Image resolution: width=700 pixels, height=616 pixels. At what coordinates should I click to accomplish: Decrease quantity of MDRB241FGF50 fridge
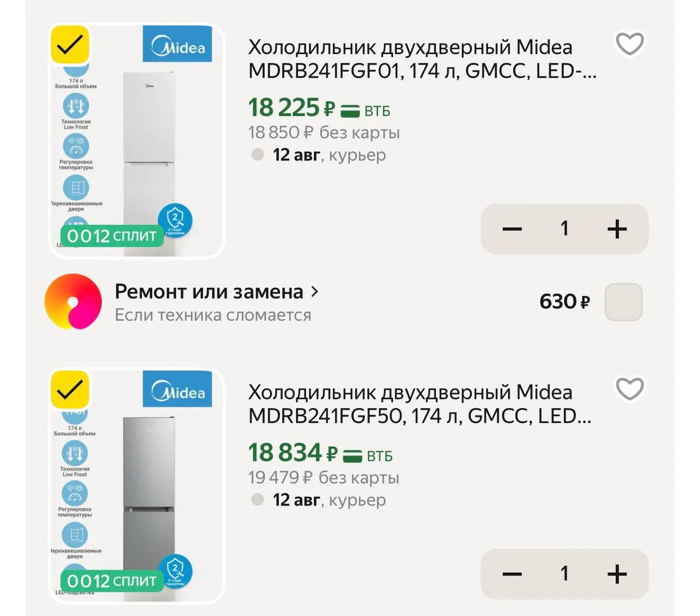(512, 574)
